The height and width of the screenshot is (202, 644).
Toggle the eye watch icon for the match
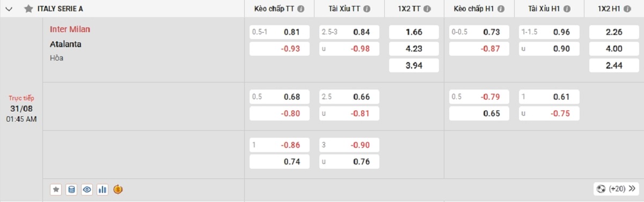pyautogui.click(x=87, y=189)
